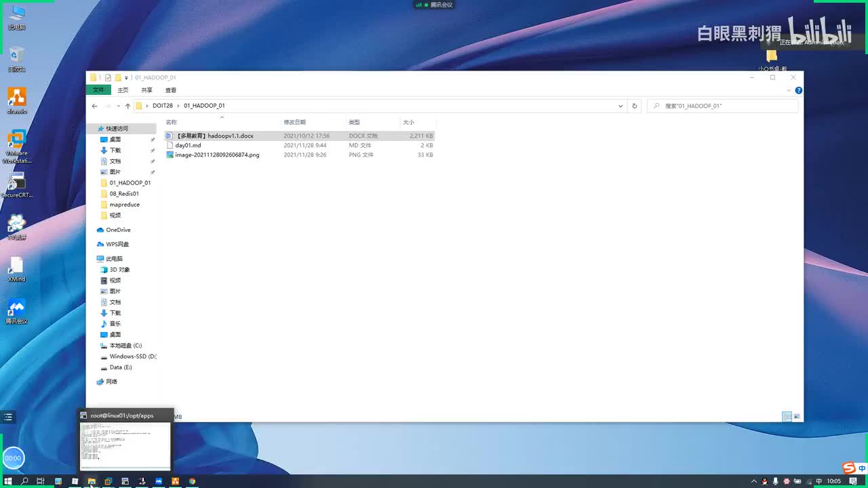Open taskbar search magnifier

[24, 481]
